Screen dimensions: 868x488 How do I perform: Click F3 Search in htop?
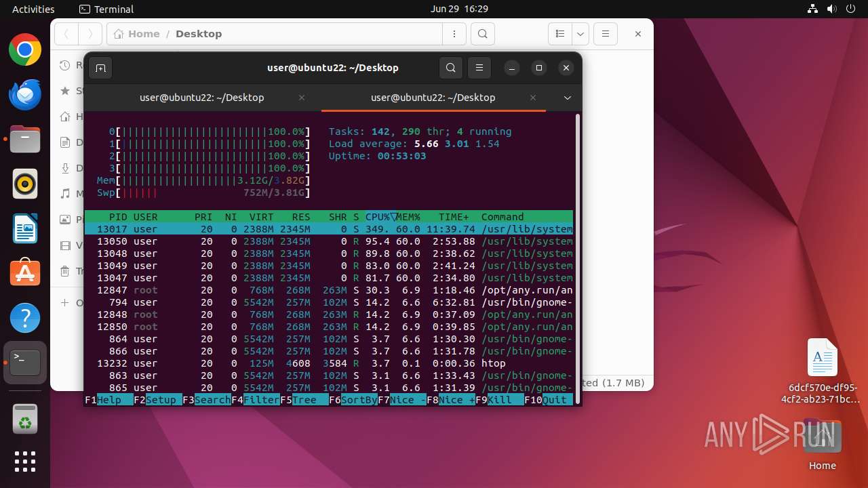pyautogui.click(x=206, y=400)
